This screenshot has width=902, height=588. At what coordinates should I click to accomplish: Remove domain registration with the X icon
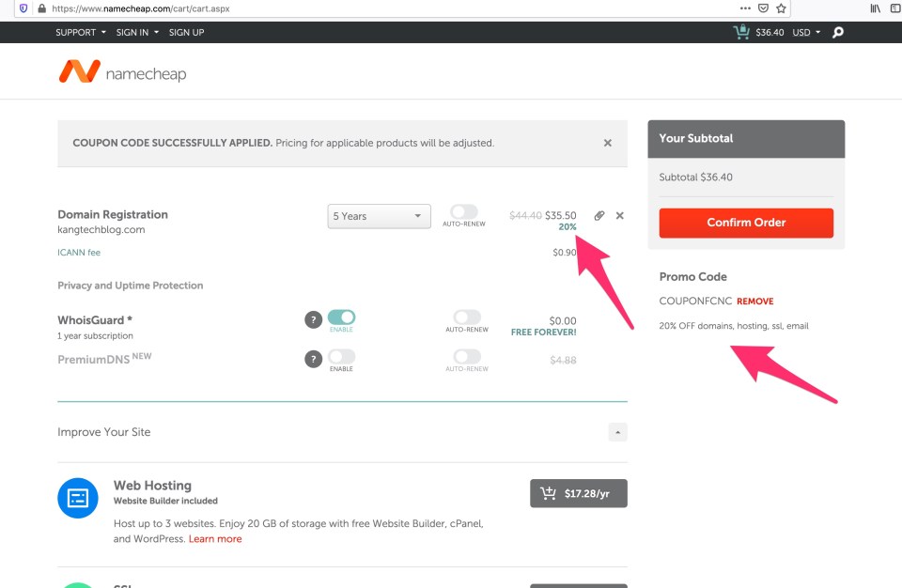619,216
